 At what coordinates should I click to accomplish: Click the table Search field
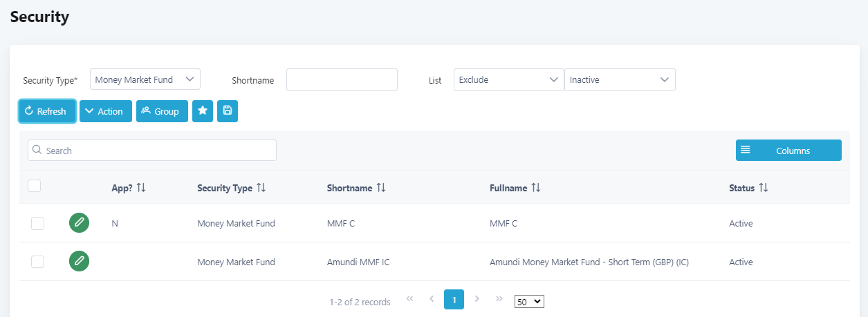152,151
